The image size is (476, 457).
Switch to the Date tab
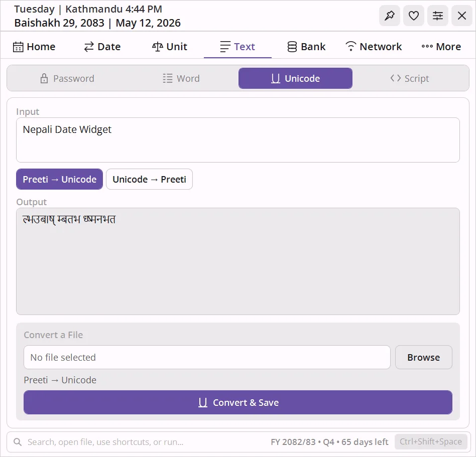click(x=102, y=47)
